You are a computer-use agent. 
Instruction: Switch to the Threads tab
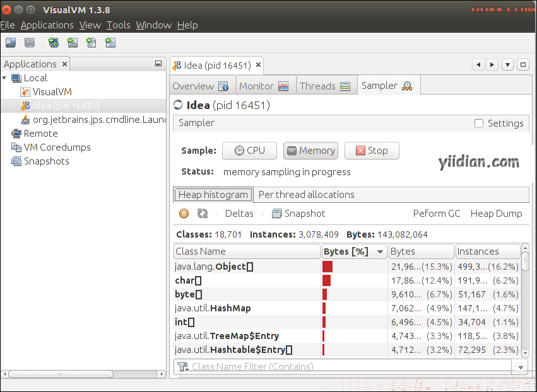coord(326,86)
